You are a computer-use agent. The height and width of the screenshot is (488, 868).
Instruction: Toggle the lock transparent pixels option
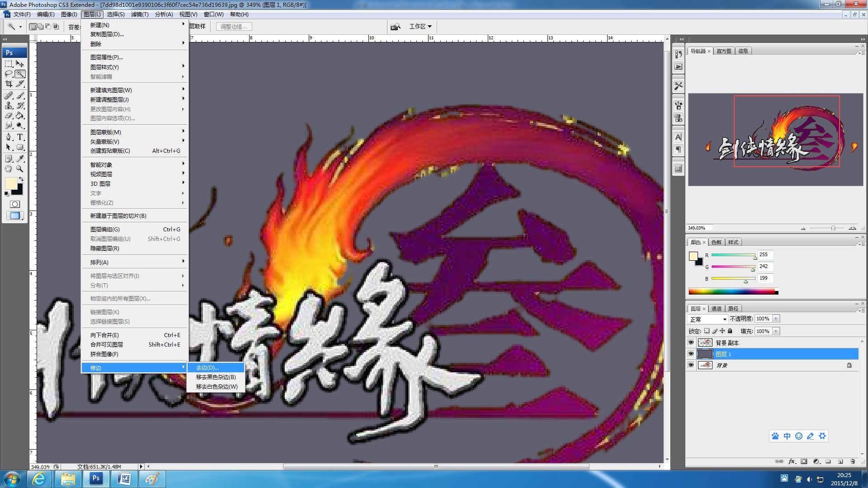707,331
